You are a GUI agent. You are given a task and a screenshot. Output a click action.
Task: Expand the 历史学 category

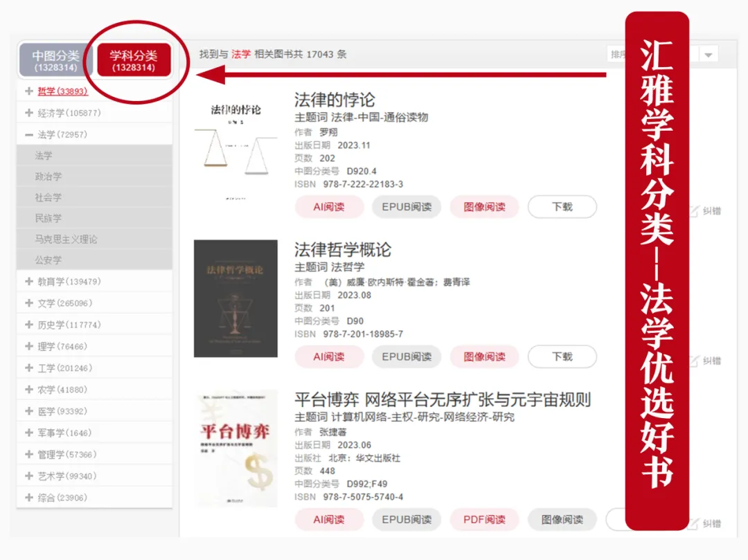click(29, 325)
